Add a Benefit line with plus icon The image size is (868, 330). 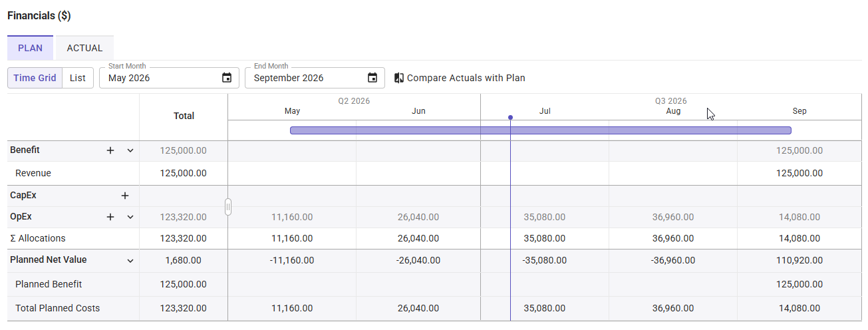pyautogui.click(x=110, y=150)
